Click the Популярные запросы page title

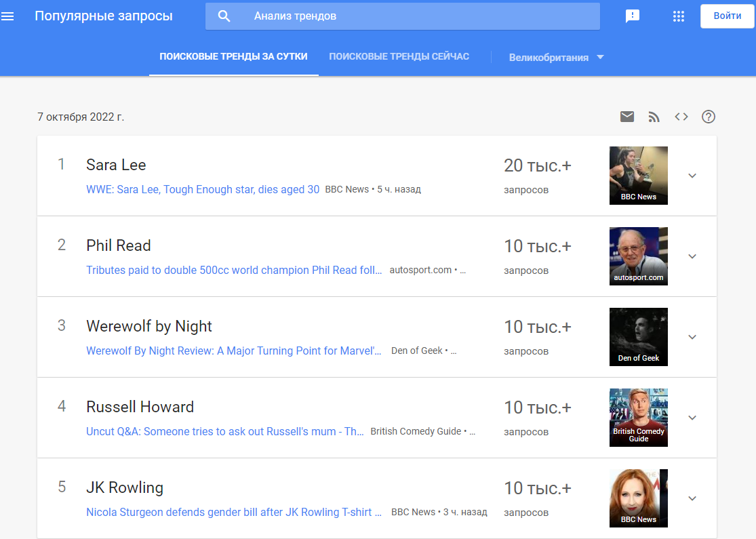coord(104,16)
